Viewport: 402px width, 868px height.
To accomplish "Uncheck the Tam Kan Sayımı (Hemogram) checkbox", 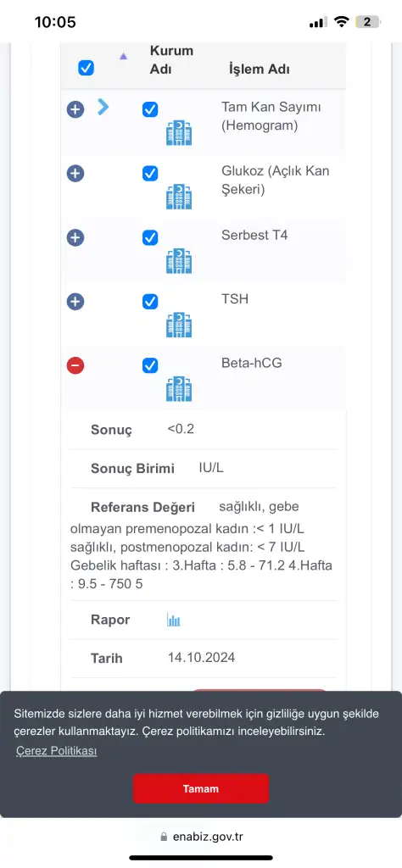I will click(x=150, y=109).
